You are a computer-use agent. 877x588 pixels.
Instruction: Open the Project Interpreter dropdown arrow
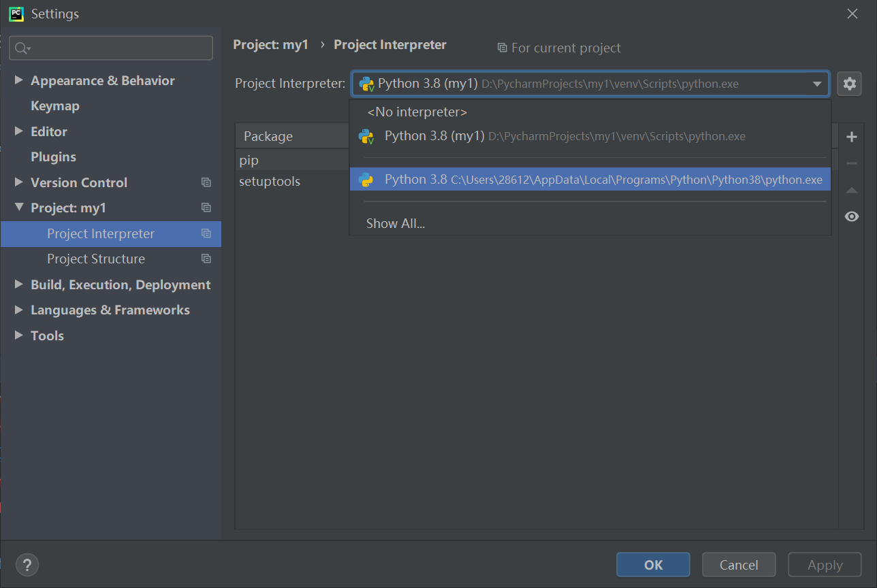[816, 83]
